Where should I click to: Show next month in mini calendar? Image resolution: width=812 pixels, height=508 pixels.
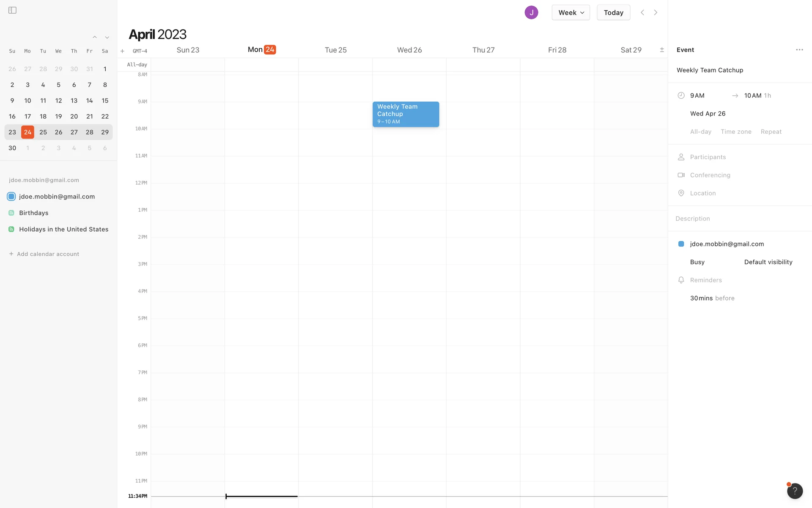point(107,37)
